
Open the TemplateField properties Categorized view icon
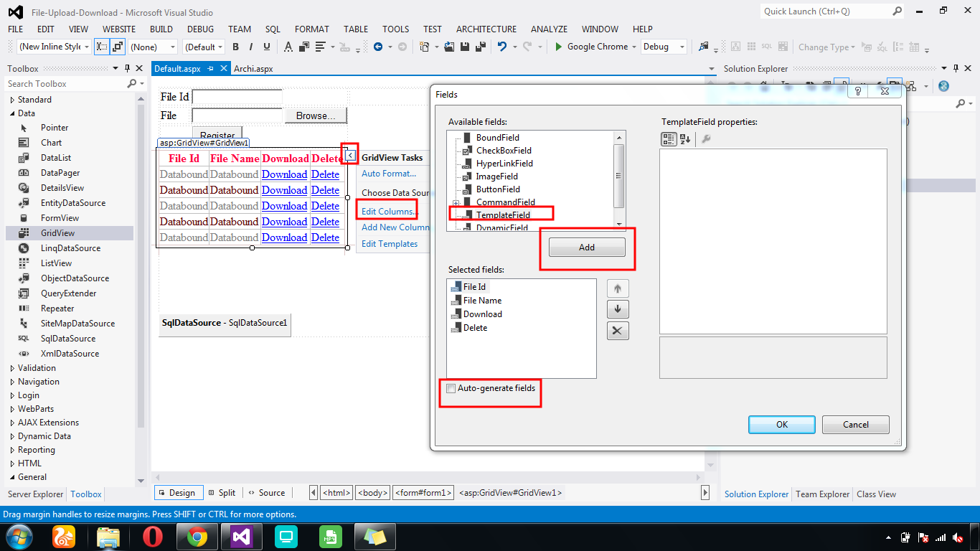click(x=667, y=138)
